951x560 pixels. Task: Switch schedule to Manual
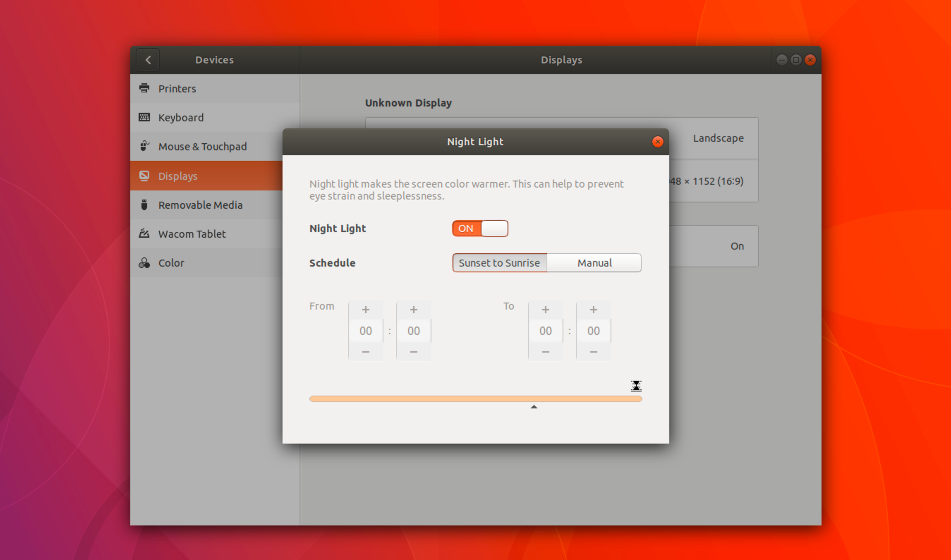(x=594, y=263)
